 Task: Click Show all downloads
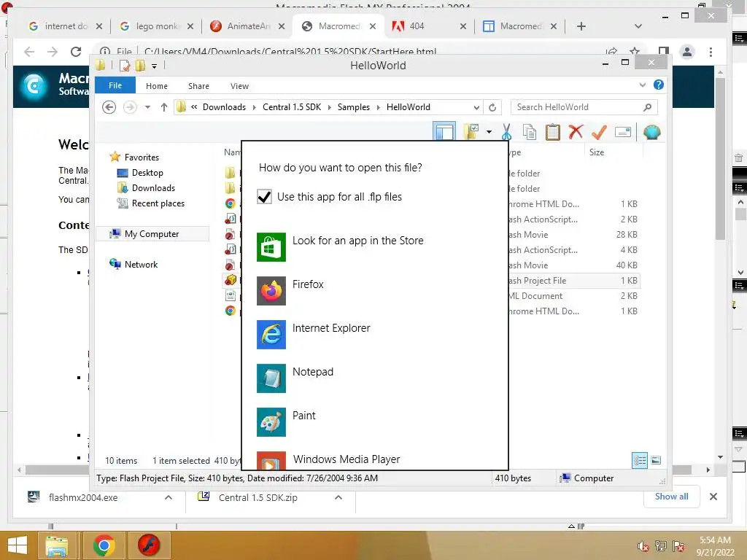(x=671, y=497)
